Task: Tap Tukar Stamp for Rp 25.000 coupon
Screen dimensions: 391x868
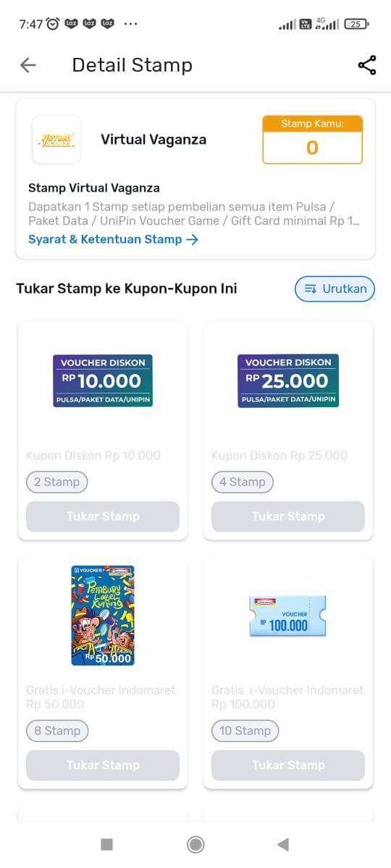Action: (288, 516)
